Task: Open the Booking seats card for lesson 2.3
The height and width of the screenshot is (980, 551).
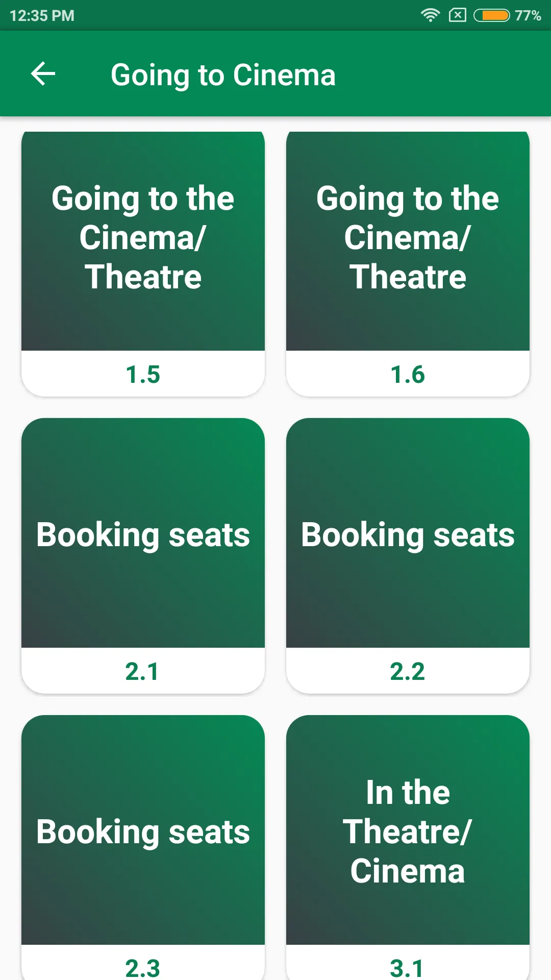Action: point(143,847)
